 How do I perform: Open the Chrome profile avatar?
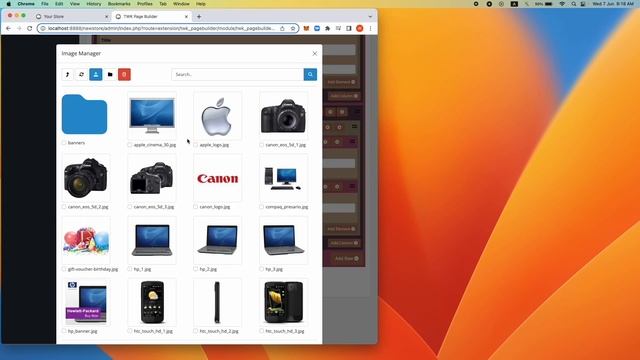[x=360, y=28]
